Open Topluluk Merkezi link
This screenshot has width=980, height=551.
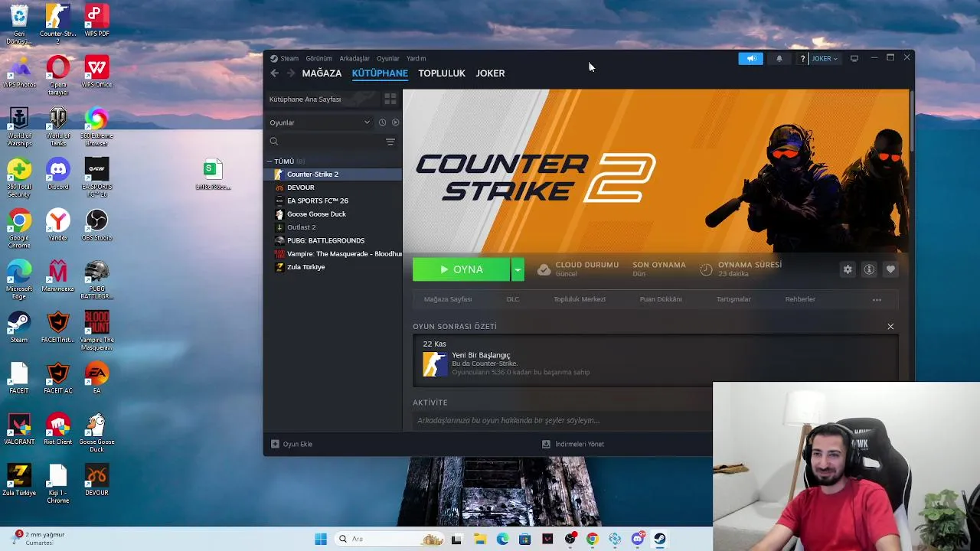pyautogui.click(x=580, y=299)
